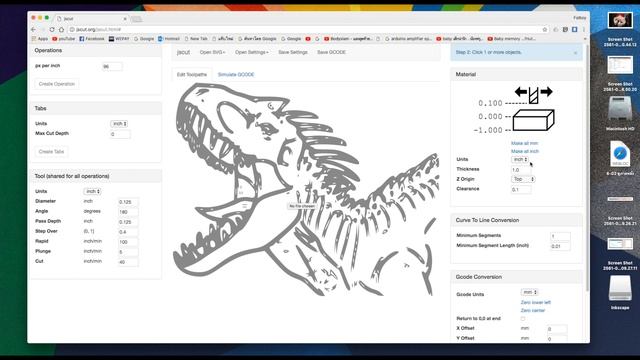Open the Tool Units dropdown
The image size is (640, 360).
(x=92, y=191)
